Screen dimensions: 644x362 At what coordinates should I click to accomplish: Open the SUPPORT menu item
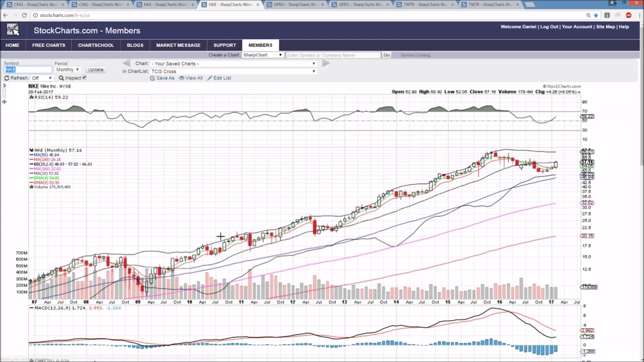pyautogui.click(x=224, y=45)
